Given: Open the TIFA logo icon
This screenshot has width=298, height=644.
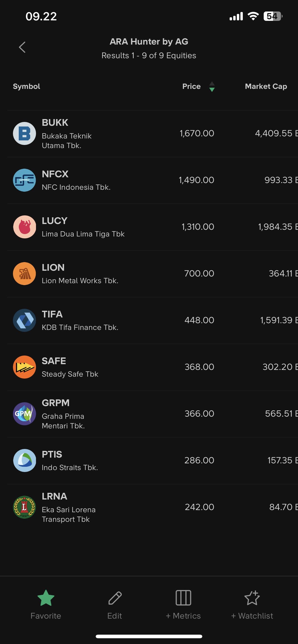Looking at the screenshot, I should click(x=24, y=321).
